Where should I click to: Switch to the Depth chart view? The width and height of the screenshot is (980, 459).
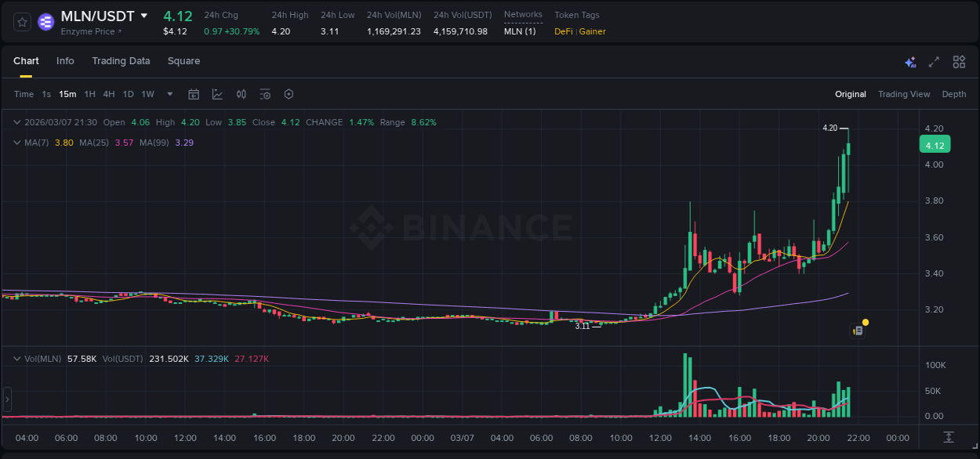(953, 94)
